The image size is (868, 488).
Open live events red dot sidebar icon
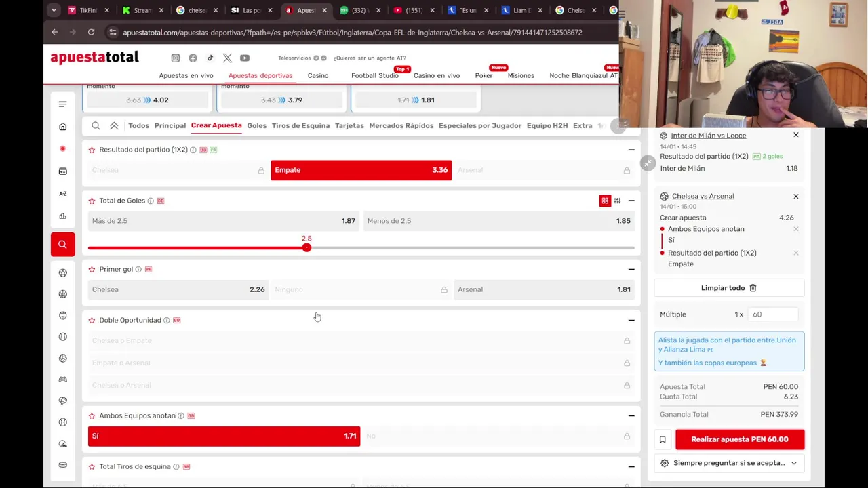tap(62, 148)
